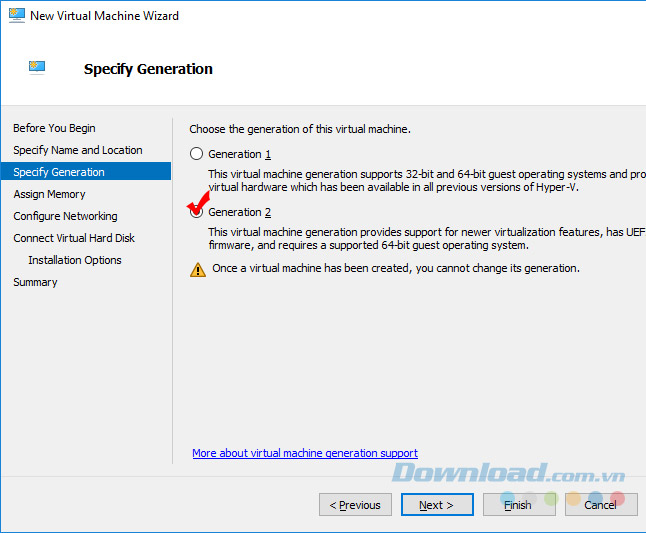Open Specify Name and Location step
Viewport: 646px width, 533px height.
[78, 150]
